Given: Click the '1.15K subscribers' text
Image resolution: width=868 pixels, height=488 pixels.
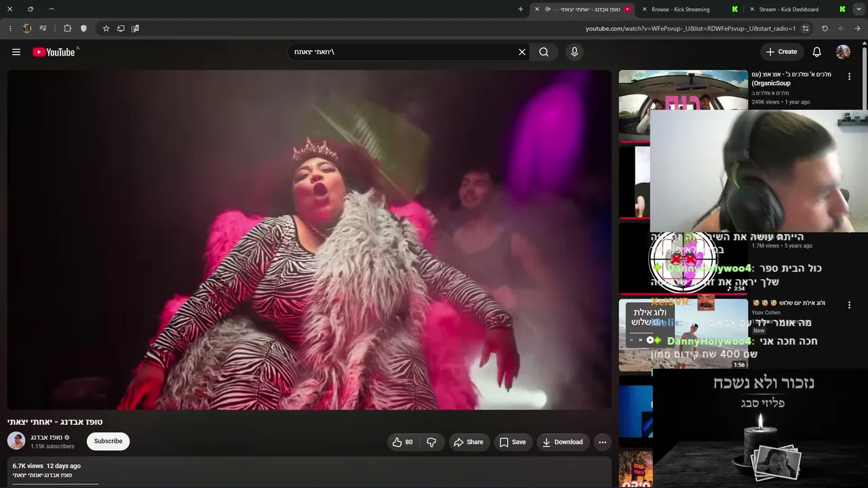Looking at the screenshot, I should [52, 447].
